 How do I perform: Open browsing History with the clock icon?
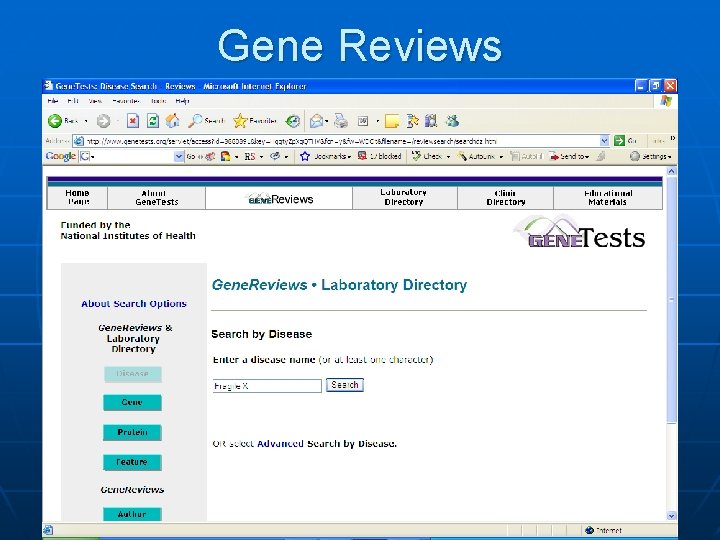point(293,121)
